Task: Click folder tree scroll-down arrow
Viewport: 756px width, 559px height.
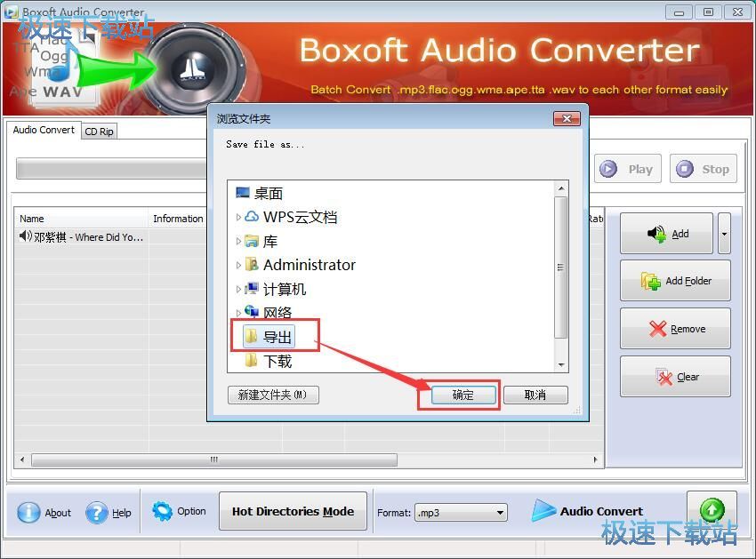Action: click(560, 364)
